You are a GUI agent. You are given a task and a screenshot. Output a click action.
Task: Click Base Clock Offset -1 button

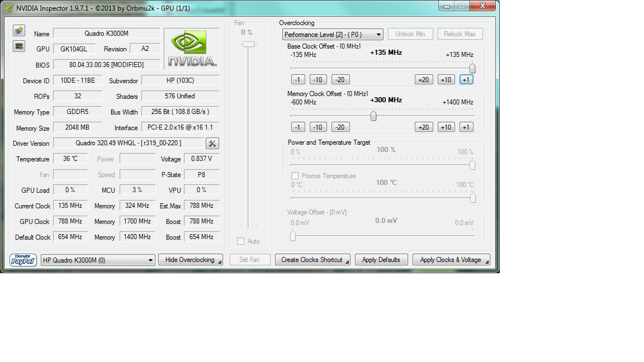[x=298, y=80]
